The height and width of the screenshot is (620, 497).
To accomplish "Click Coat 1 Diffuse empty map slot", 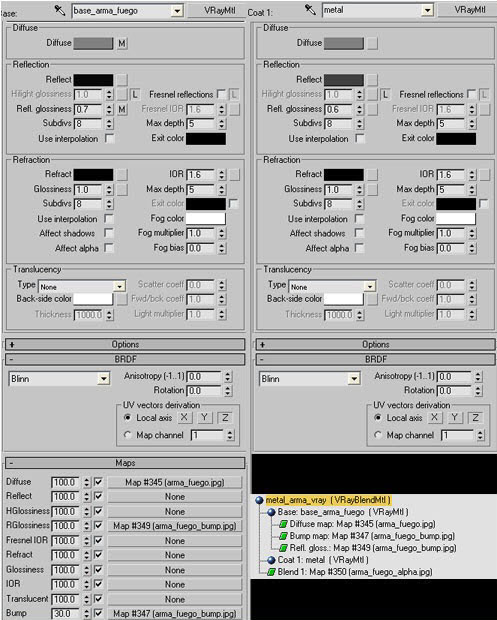I will click(x=372, y=43).
